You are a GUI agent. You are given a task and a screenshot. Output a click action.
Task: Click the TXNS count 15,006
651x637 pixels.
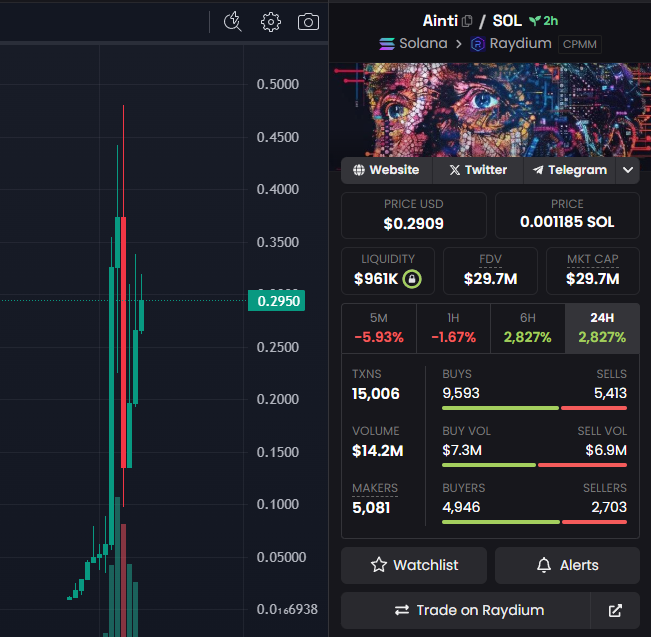point(376,394)
